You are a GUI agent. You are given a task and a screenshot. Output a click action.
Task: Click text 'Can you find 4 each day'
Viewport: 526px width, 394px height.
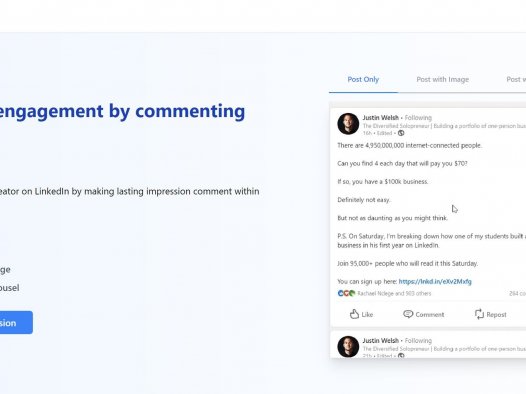pyautogui.click(x=371, y=164)
